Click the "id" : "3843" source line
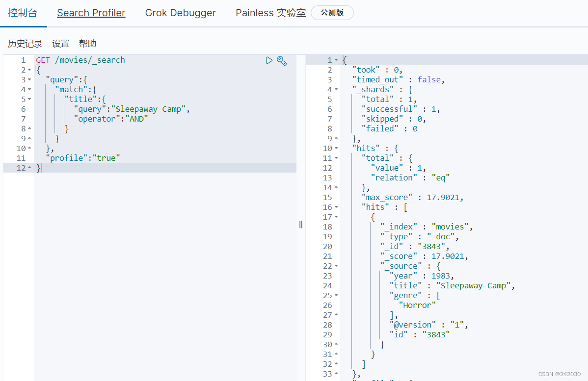Image resolution: width=588 pixels, height=381 pixels. pos(420,334)
